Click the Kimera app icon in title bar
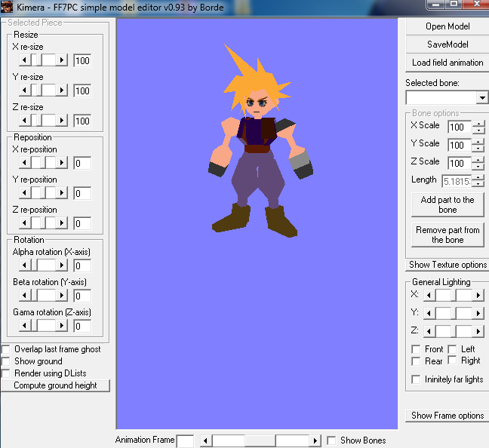This screenshot has height=448, width=489. point(7,7)
